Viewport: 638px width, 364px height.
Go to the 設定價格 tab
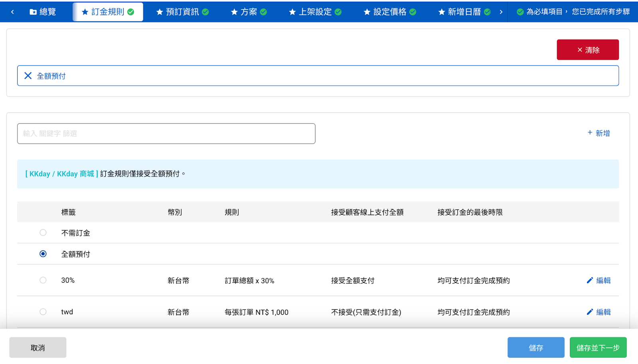tap(390, 12)
